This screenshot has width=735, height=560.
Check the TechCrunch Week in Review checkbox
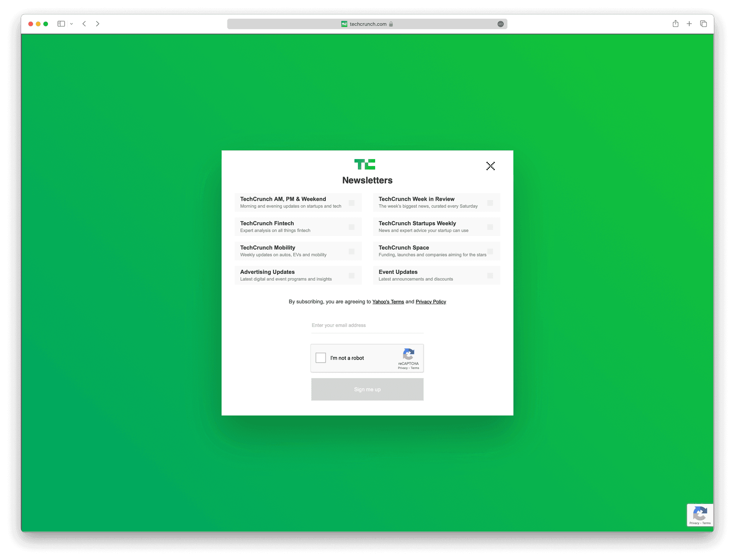pos(490,203)
